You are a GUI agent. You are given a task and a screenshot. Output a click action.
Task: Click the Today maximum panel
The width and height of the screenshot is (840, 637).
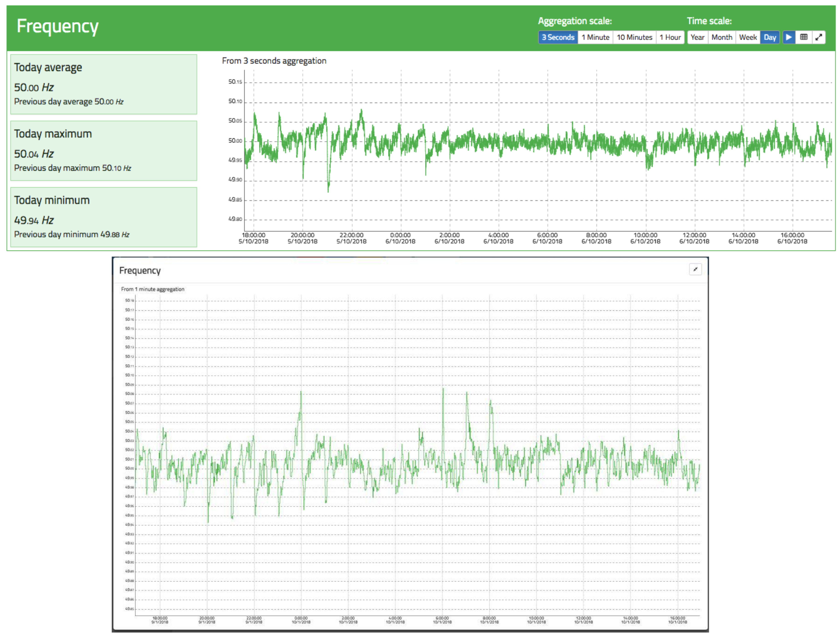(x=103, y=150)
